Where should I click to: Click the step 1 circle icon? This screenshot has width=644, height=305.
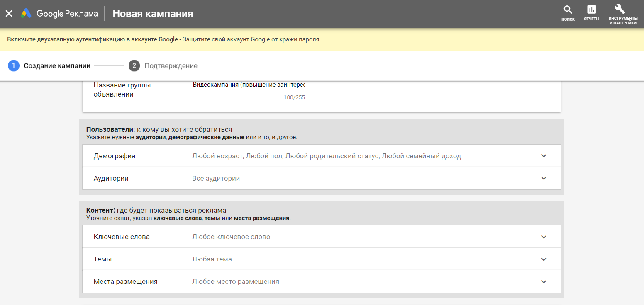[x=14, y=66]
